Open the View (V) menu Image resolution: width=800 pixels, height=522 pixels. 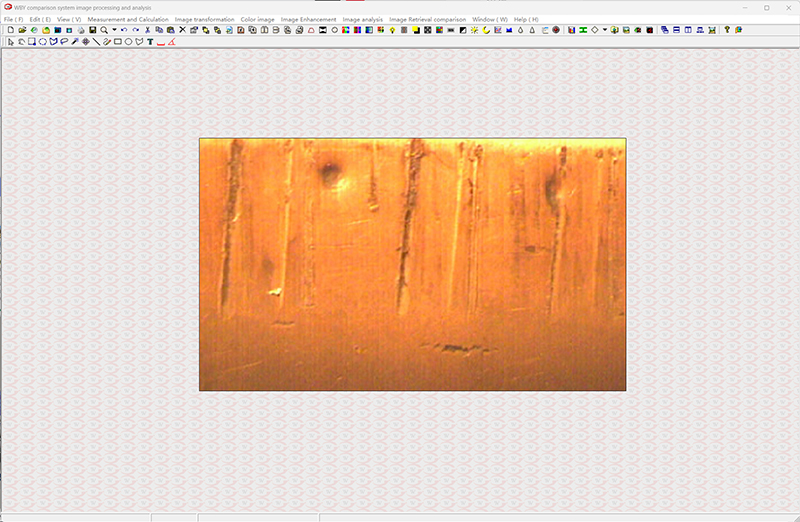click(69, 19)
